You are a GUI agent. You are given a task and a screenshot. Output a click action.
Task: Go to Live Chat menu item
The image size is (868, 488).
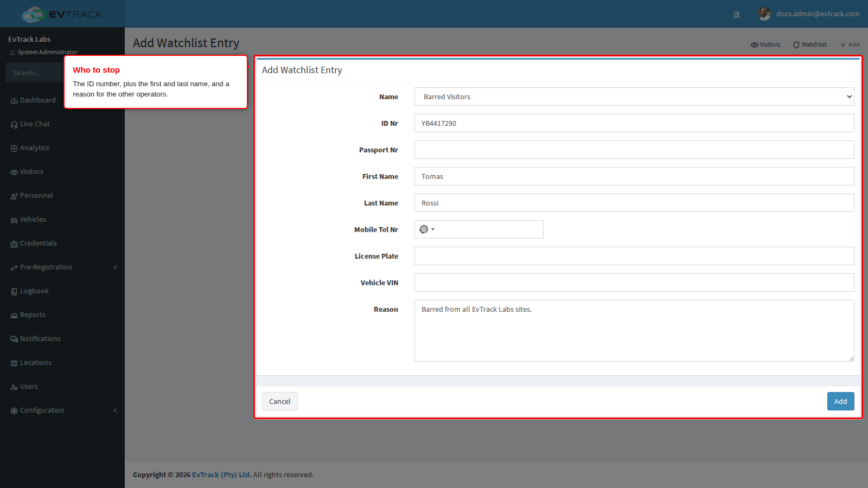coord(35,124)
